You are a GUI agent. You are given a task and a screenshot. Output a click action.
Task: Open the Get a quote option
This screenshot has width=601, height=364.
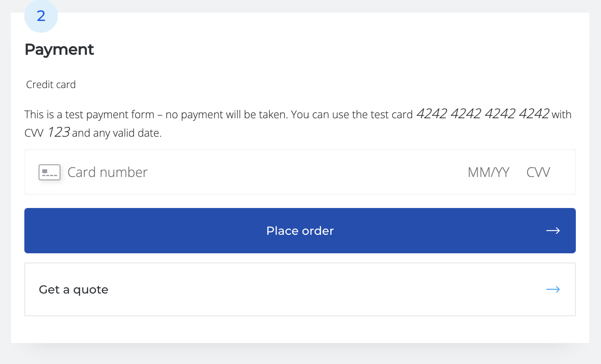coord(300,289)
